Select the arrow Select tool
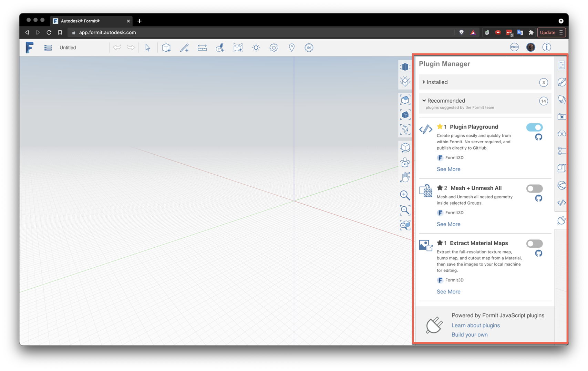Screen dimensions: 588x371 [147, 48]
